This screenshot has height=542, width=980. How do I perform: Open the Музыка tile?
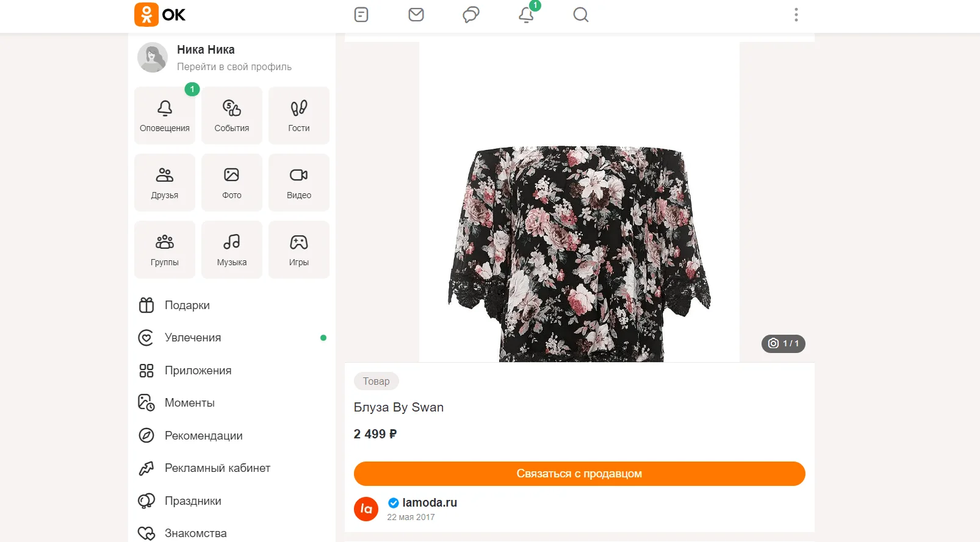232,250
